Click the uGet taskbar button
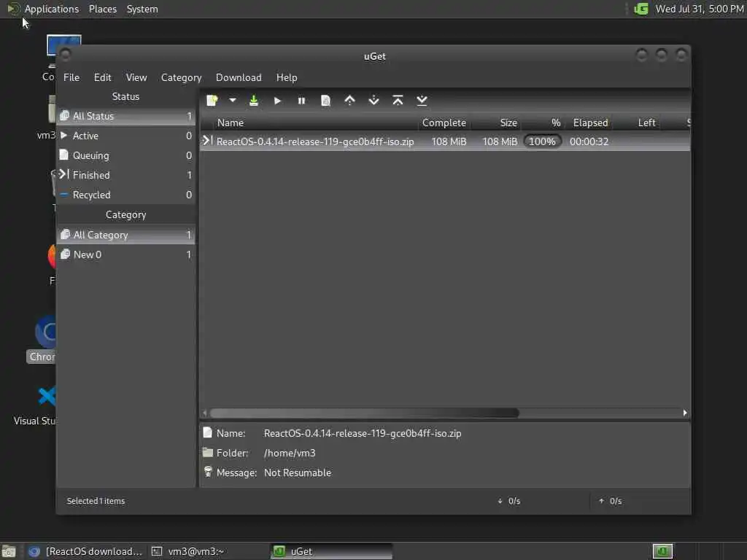Screen dimensions: 747x560 coord(332,551)
